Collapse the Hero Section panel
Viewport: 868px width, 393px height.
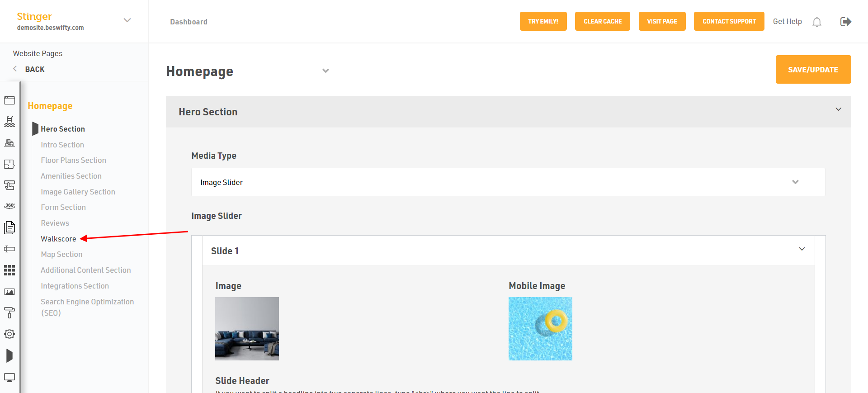coord(838,109)
